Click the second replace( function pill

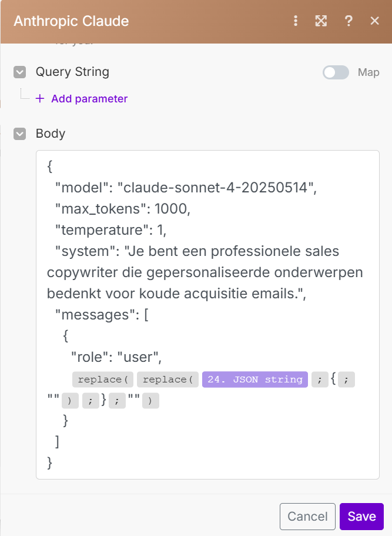pyautogui.click(x=167, y=379)
